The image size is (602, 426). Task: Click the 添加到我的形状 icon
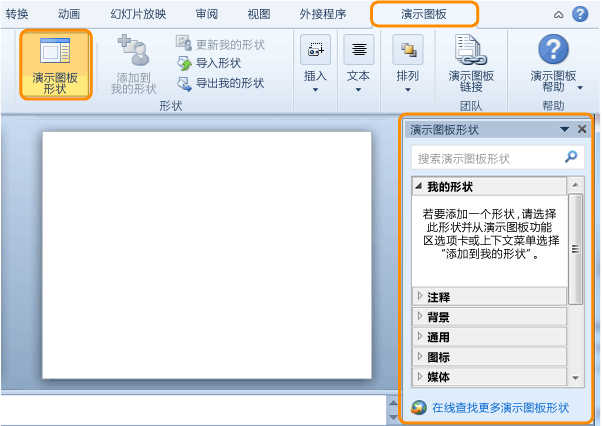[x=134, y=50]
